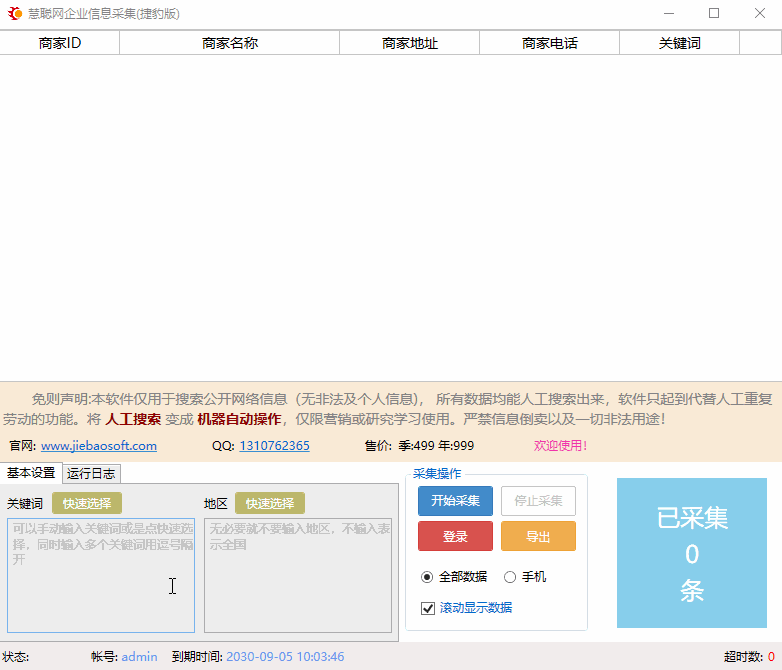782x670 pixels.
Task: Click the blue 已采集 counter panel
Action: [x=692, y=554]
